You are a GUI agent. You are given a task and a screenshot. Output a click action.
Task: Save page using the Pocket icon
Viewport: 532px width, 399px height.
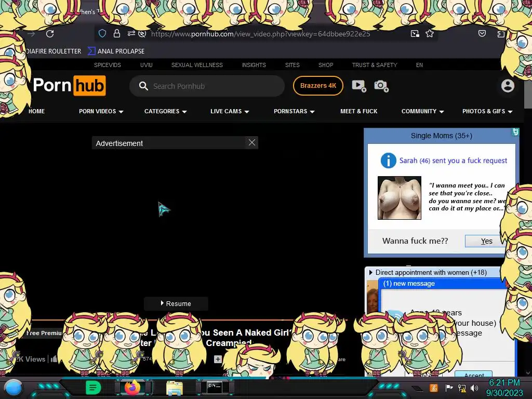point(482,33)
